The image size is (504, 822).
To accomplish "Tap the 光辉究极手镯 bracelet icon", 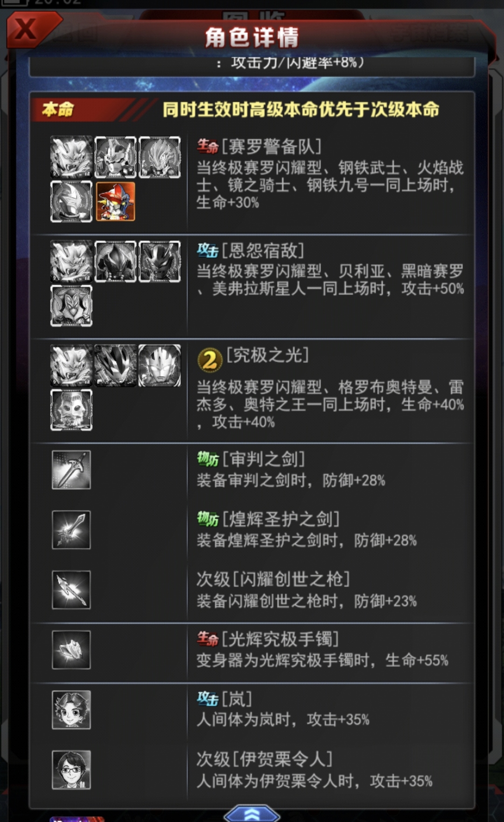I will coord(71,650).
